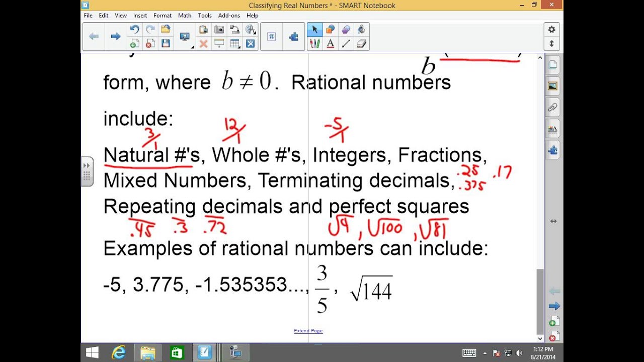
Task: Open the View menu
Action: coord(121,16)
